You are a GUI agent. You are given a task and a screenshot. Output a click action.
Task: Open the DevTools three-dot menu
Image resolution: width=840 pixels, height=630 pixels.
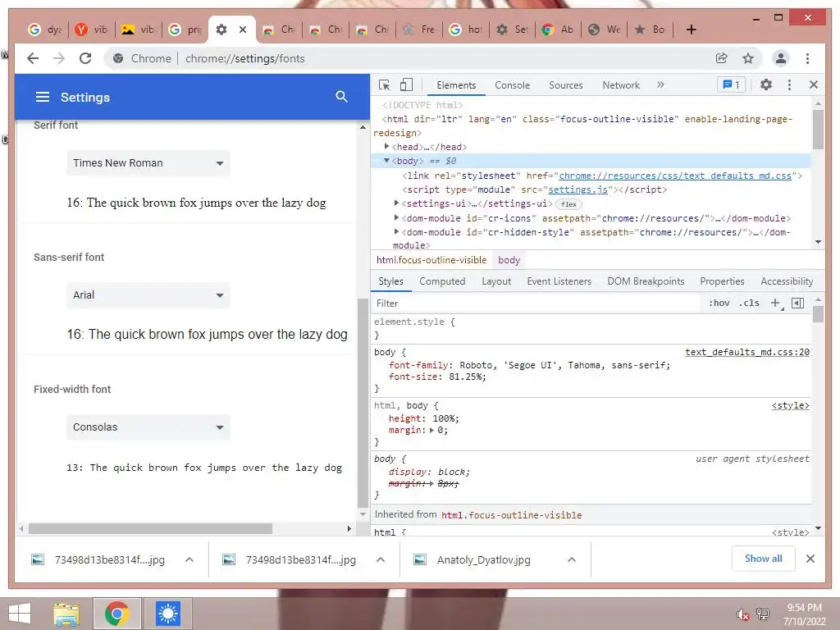[x=789, y=84]
